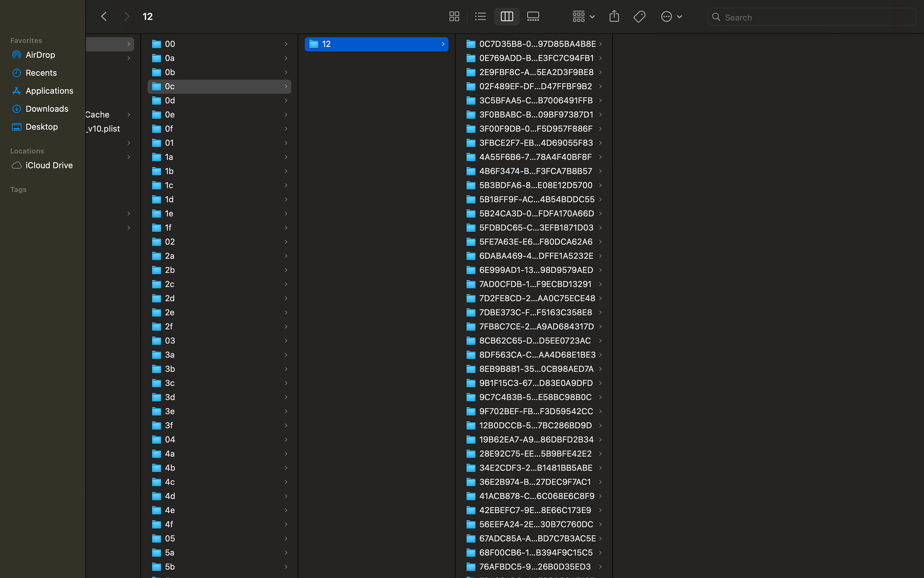Select the 0d folder
924x578 pixels.
point(170,101)
